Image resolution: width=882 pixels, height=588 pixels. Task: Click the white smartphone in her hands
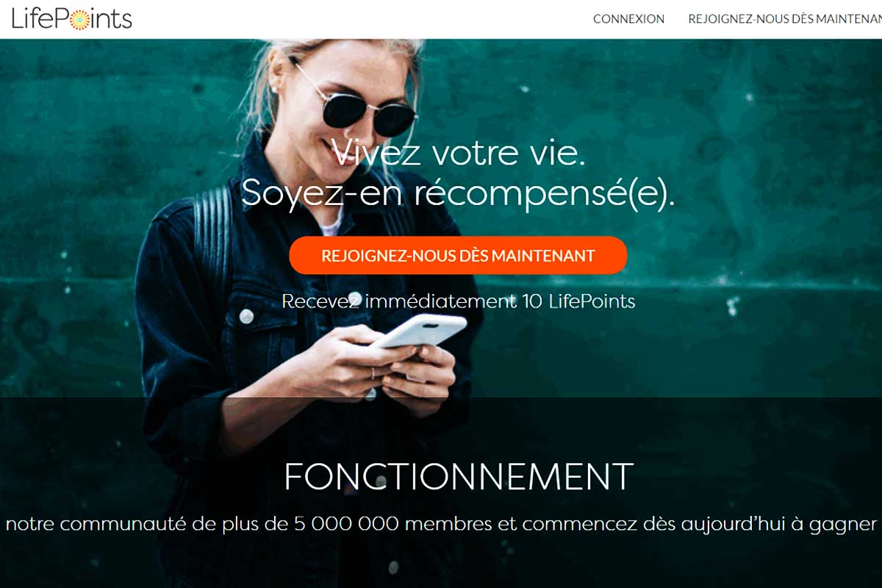[419, 330]
